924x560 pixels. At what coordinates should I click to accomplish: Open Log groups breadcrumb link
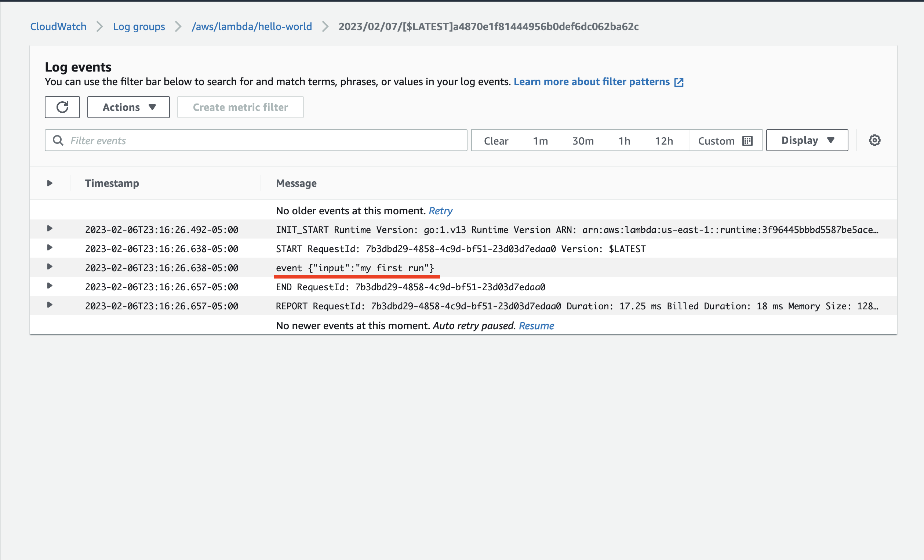click(x=139, y=27)
